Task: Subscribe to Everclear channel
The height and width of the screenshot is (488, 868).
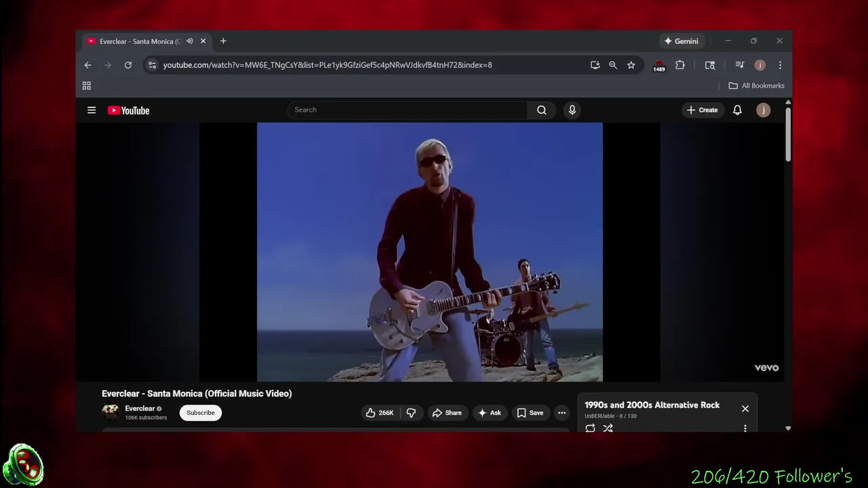Action: tap(201, 413)
